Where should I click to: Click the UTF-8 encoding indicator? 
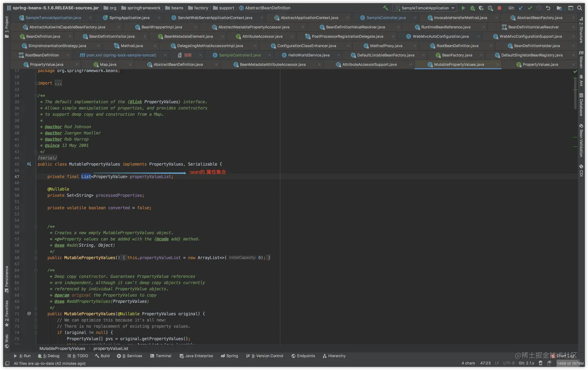coord(509,363)
